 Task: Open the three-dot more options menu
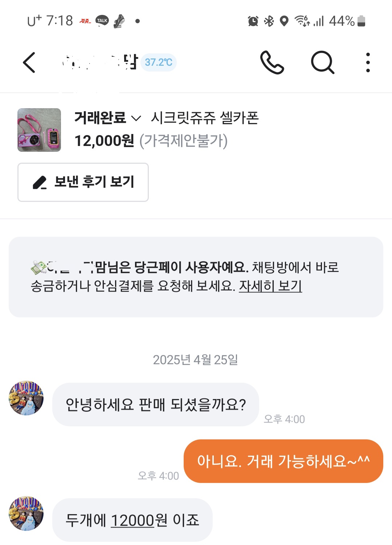coord(368,62)
